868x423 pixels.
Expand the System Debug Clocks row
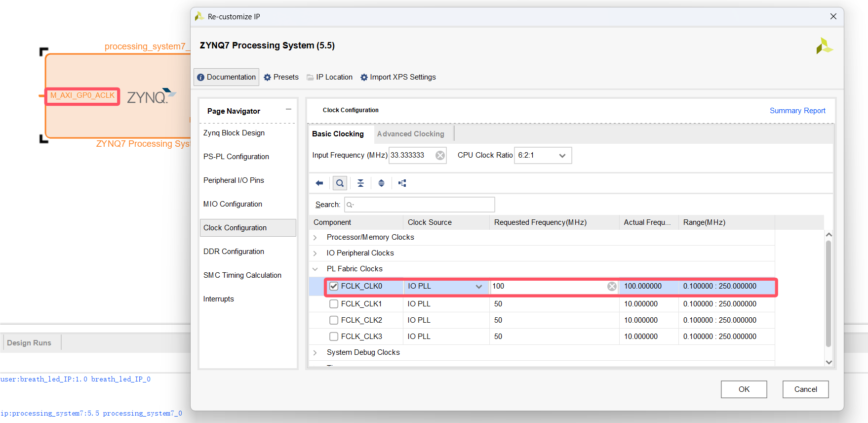tap(315, 353)
